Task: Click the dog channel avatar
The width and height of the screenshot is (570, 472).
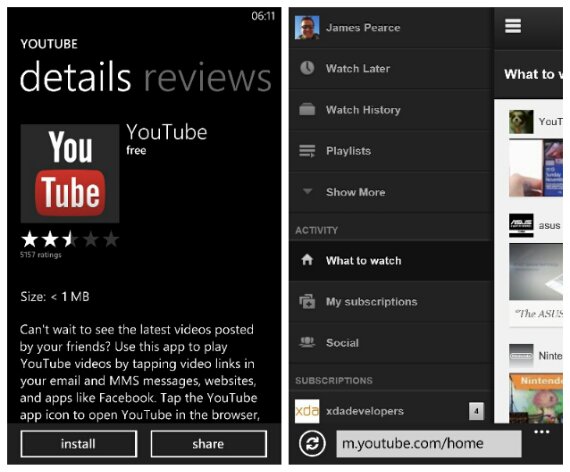Action: click(521, 122)
